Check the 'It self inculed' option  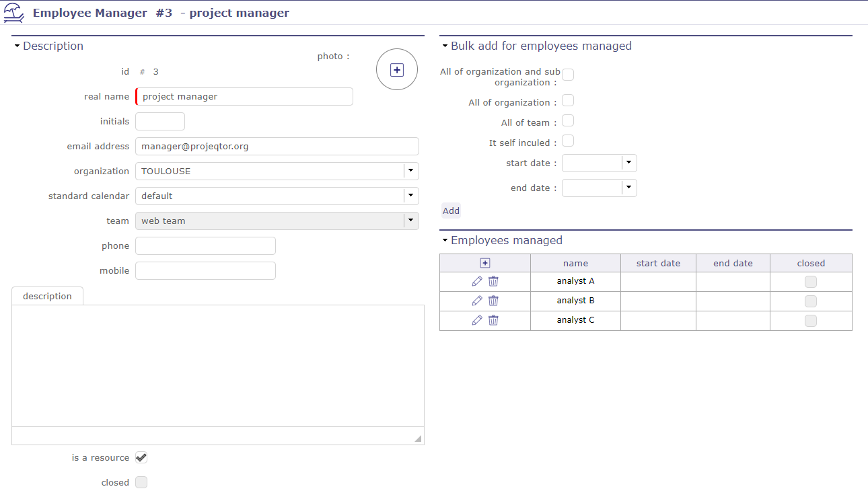click(567, 141)
